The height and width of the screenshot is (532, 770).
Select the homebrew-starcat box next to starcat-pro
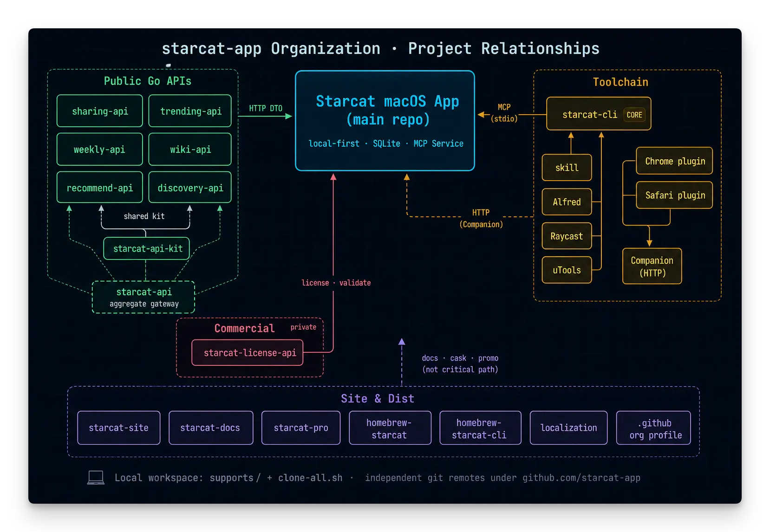pyautogui.click(x=390, y=428)
